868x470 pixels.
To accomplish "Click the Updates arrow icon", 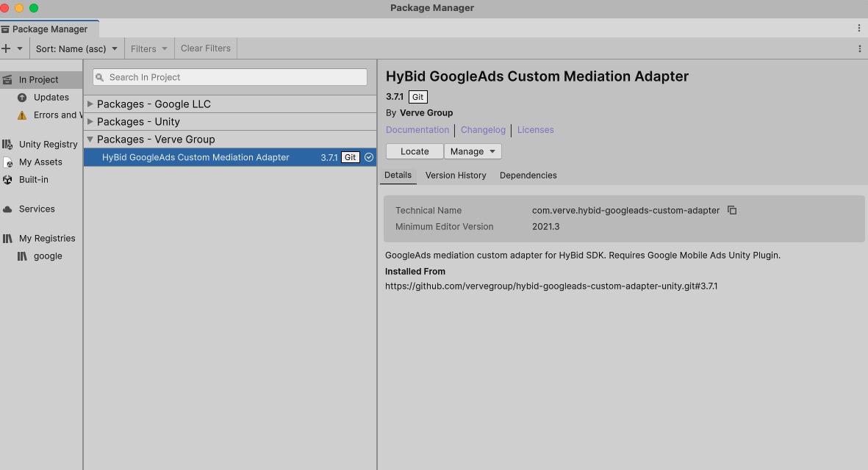I will pos(22,98).
